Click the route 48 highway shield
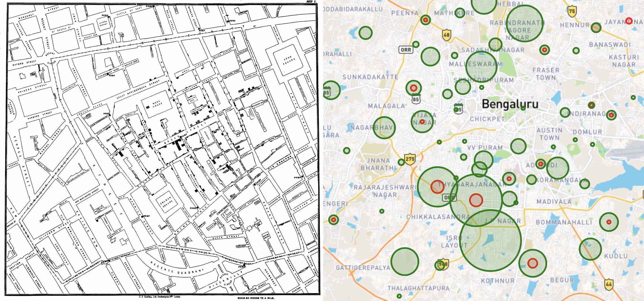Viewport: 644px width, 301px height. point(446,35)
